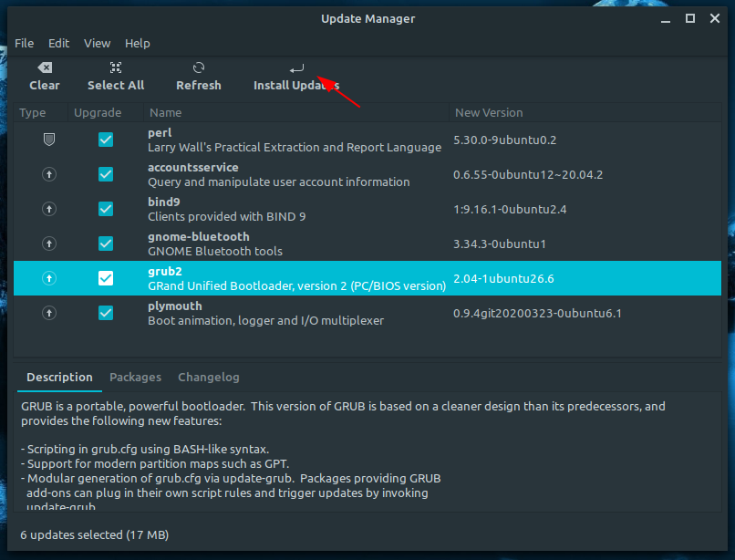This screenshot has height=560, width=735.
Task: Open the Edit menu
Action: click(x=58, y=44)
